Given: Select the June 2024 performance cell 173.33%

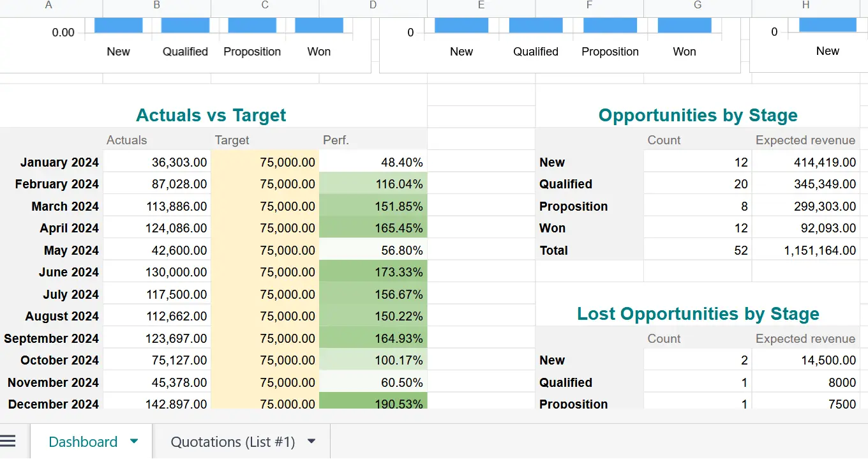Looking at the screenshot, I should click(373, 272).
